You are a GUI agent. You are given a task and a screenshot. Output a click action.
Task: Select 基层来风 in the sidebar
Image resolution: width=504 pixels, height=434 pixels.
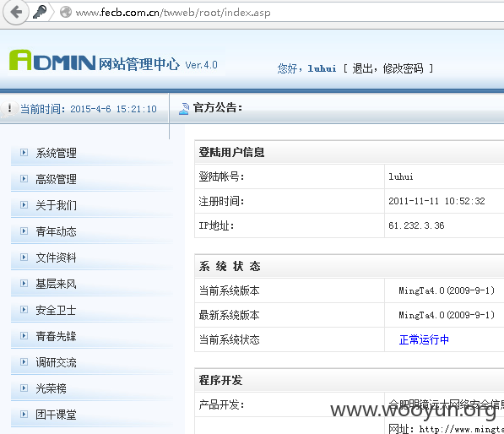click(56, 284)
